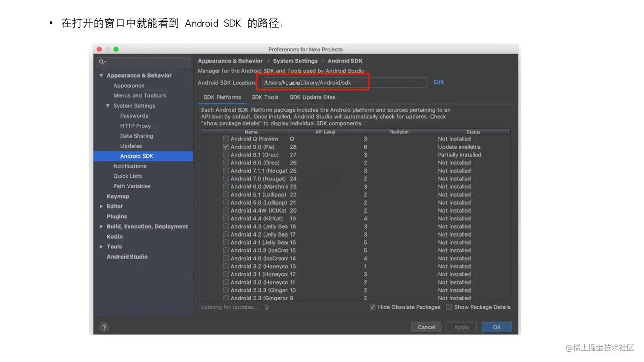Screen dimensions: 644x362
Task: Click the Edit link beside the SDK location
Action: [439, 82]
